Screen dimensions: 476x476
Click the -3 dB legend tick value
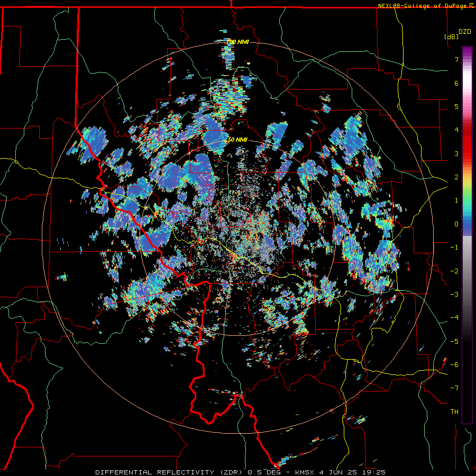pos(454,295)
